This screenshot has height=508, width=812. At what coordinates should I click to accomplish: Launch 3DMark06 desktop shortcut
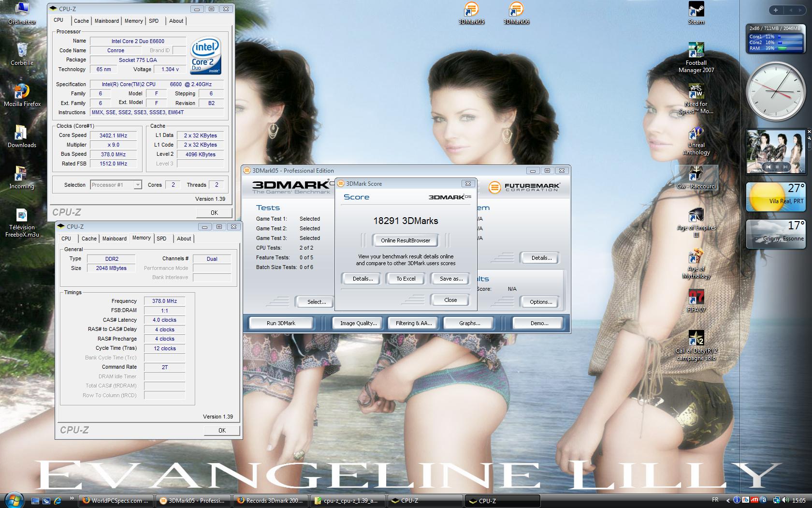(x=516, y=13)
